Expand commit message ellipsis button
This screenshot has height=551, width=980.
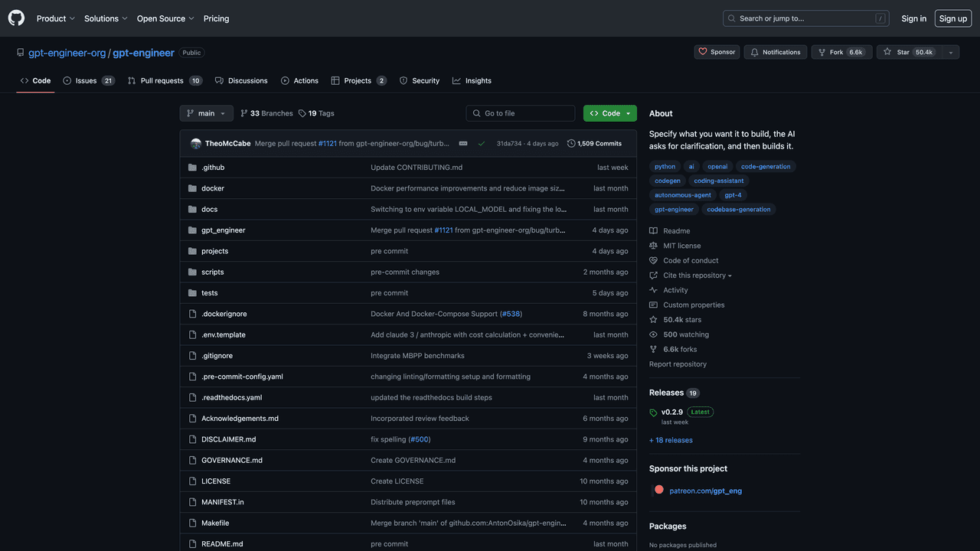point(463,144)
